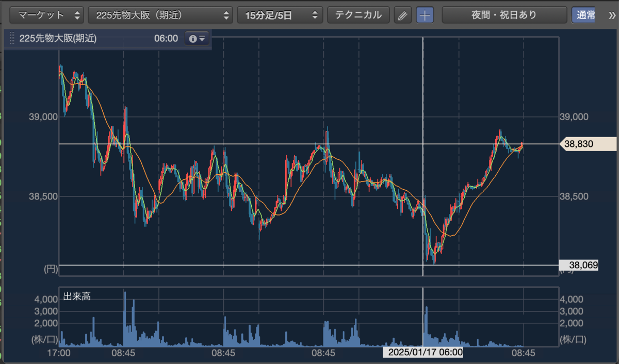619x364 pixels.
Task: Click the 2025/01/17 06:00 date label
Action: 422,353
